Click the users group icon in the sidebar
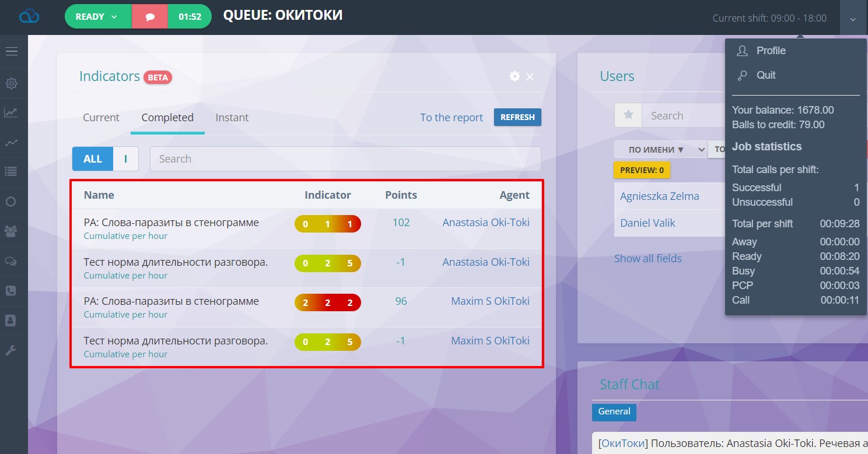 pyautogui.click(x=11, y=231)
